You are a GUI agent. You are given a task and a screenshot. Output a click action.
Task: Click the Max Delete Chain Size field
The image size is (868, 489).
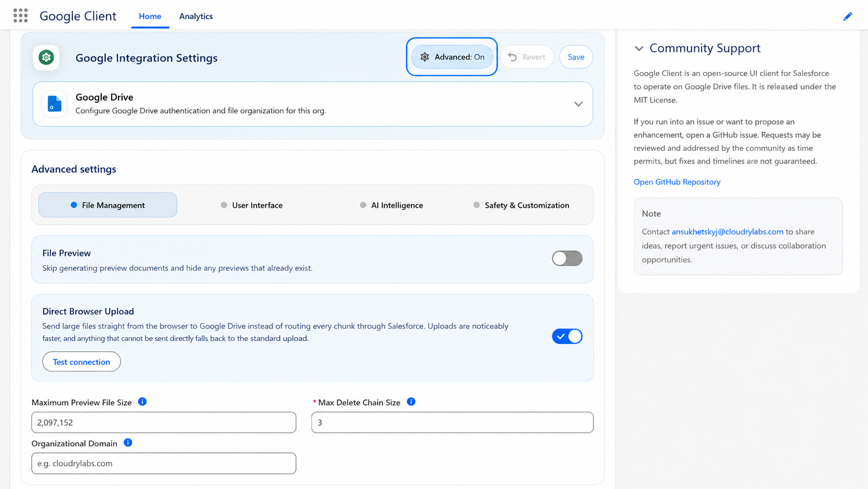pyautogui.click(x=452, y=422)
